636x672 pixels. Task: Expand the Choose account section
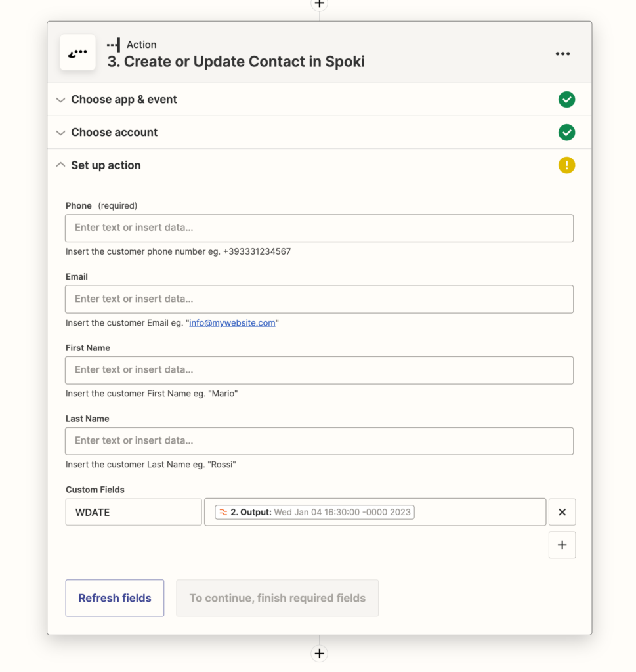(114, 133)
